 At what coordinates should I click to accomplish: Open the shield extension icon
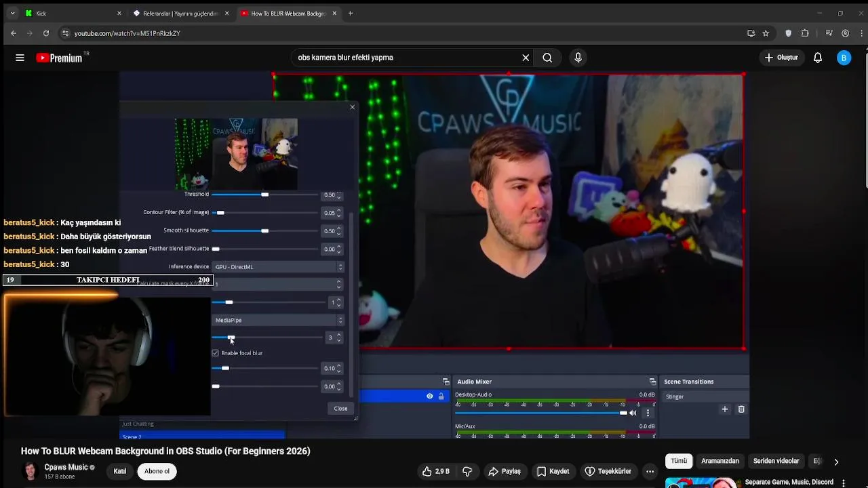coord(788,33)
